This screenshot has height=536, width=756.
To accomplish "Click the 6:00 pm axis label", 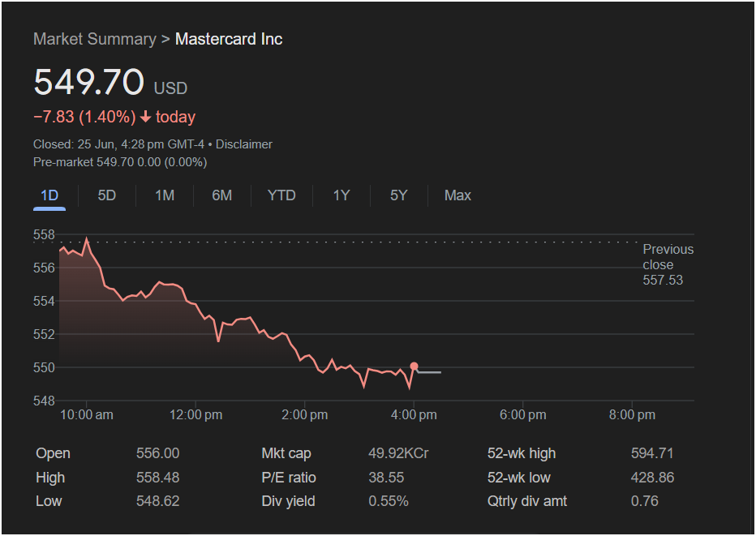I will [523, 414].
